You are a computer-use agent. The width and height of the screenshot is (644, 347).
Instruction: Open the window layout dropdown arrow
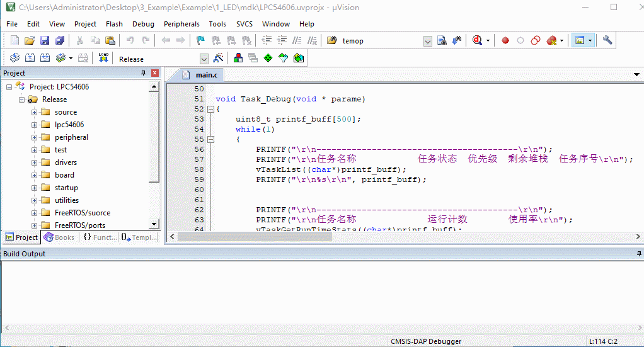click(590, 41)
